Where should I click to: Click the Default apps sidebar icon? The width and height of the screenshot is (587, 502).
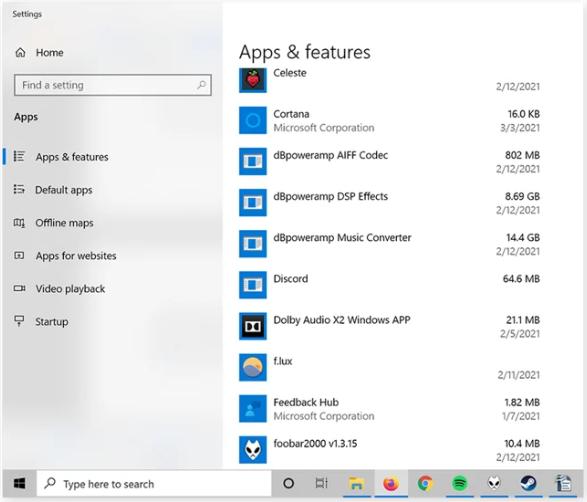tap(19, 189)
